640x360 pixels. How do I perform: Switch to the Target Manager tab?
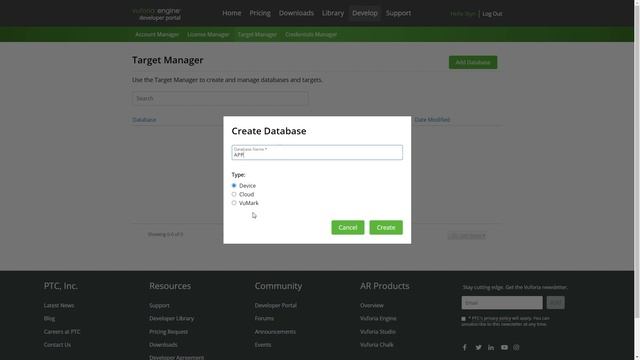point(257,35)
